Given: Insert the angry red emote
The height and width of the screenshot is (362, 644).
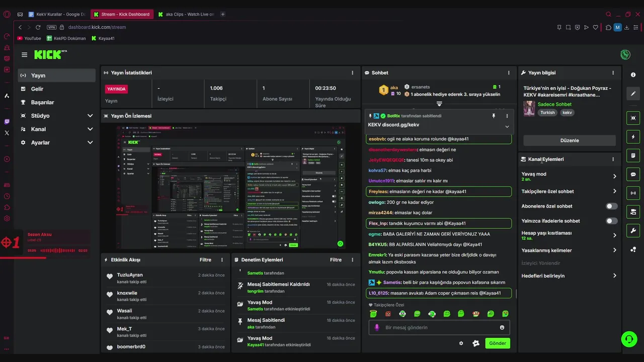Looking at the screenshot, I should tap(388, 314).
